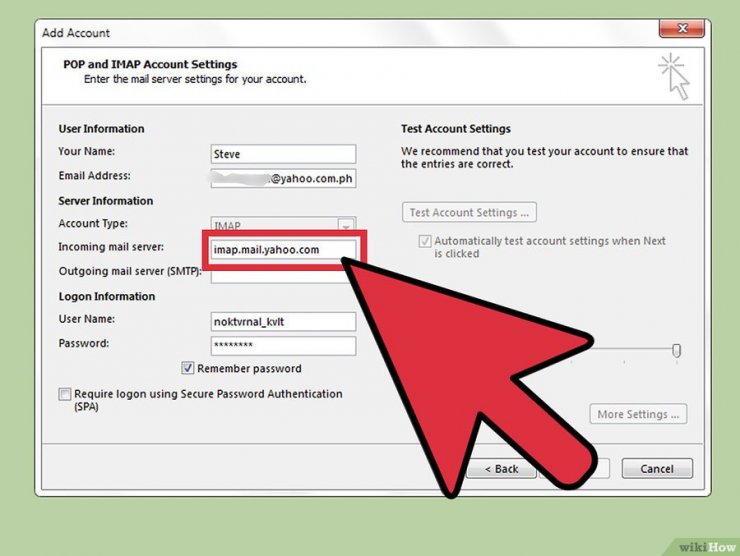Select the Password input field

(x=283, y=346)
